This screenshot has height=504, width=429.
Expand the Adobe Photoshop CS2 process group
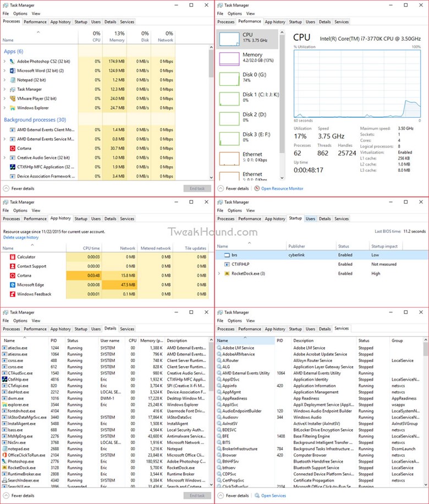[4, 62]
